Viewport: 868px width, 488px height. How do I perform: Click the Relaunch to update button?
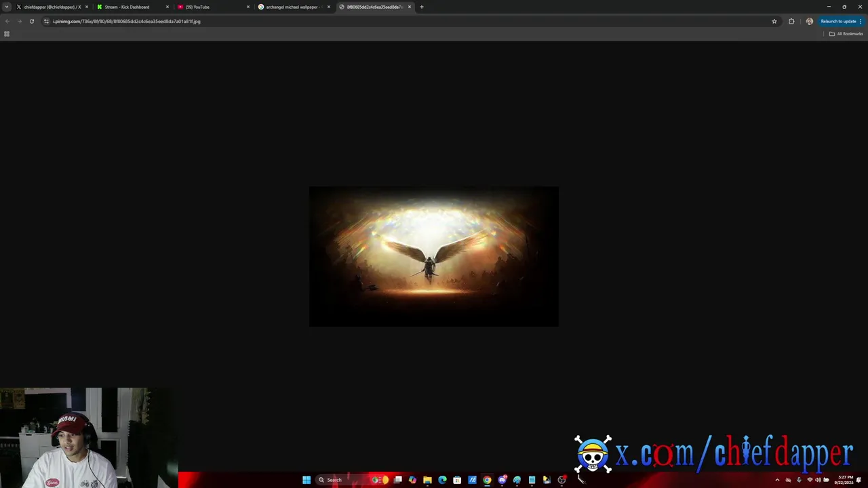(x=838, y=21)
